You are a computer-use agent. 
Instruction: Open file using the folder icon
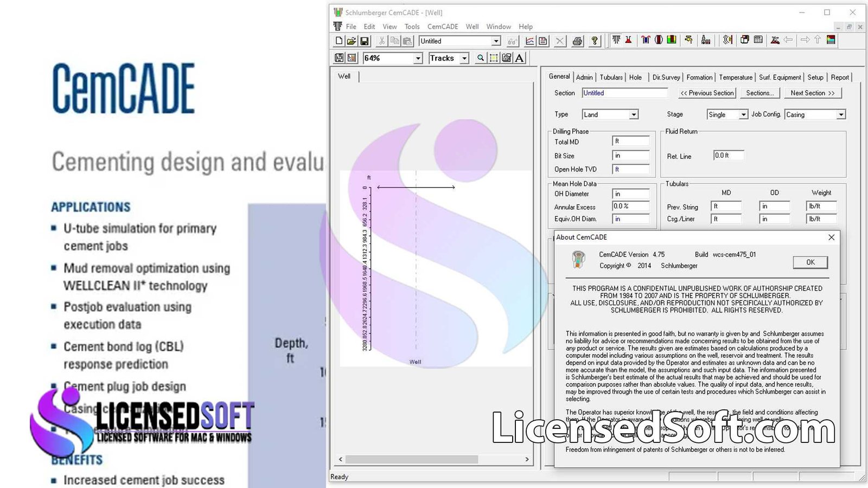(352, 41)
